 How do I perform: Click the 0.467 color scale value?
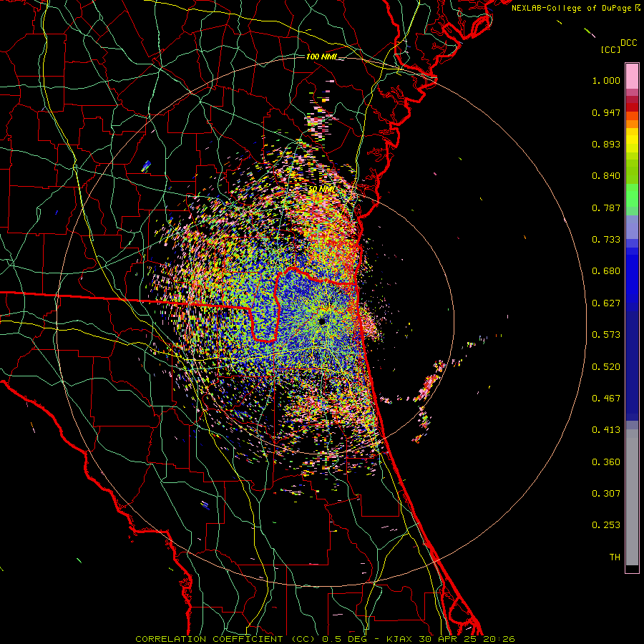tap(606, 399)
